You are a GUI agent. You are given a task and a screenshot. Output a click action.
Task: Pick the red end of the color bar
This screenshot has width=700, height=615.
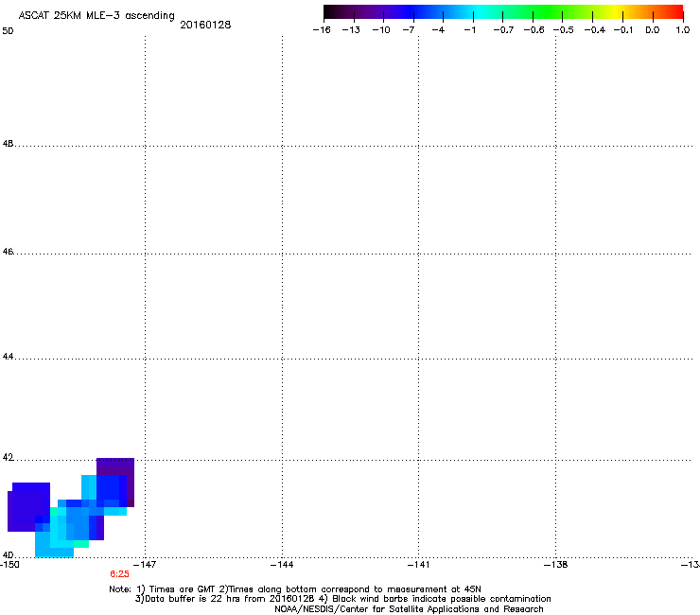pos(676,12)
